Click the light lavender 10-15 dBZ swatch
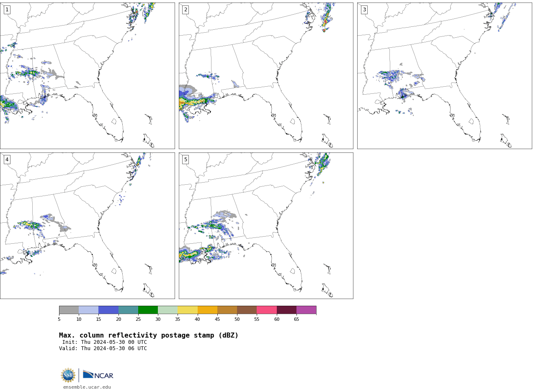This screenshot has height=392, width=536. (x=89, y=310)
